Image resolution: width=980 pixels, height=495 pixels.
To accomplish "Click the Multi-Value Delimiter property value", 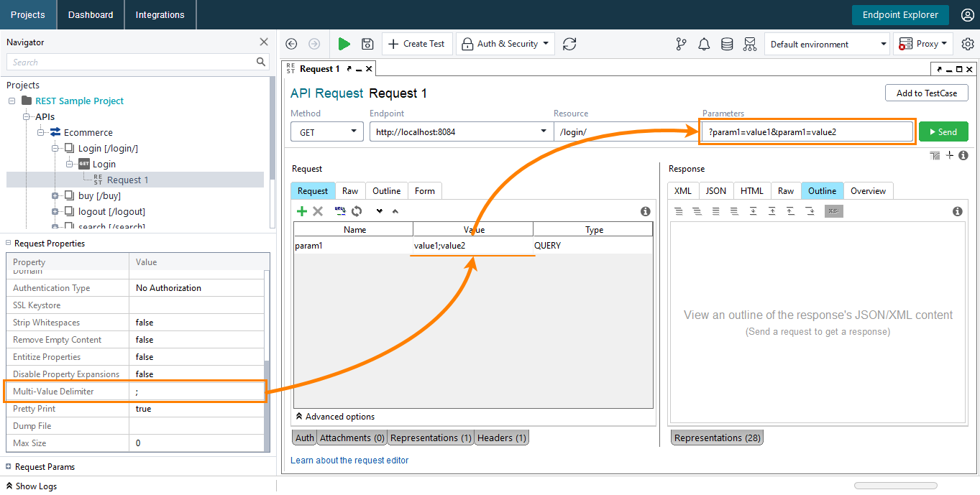I will 196,392.
